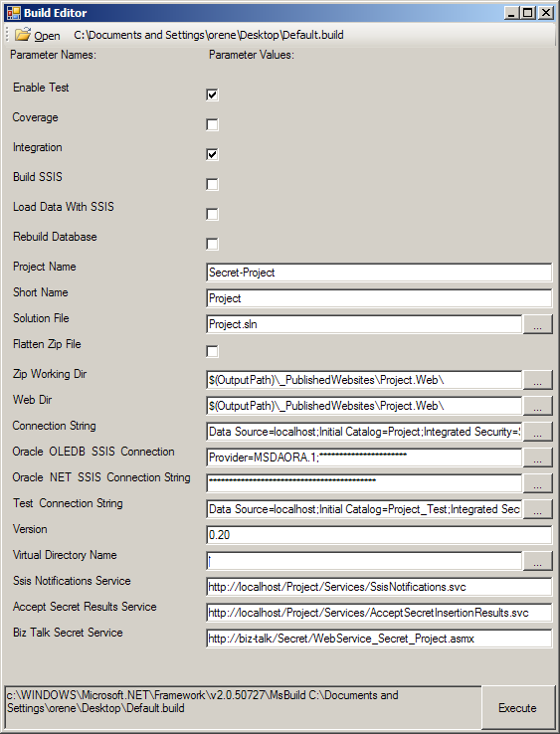Viewport: 560px width, 734px height.
Task: Close the Build Editor window
Action: 545,13
